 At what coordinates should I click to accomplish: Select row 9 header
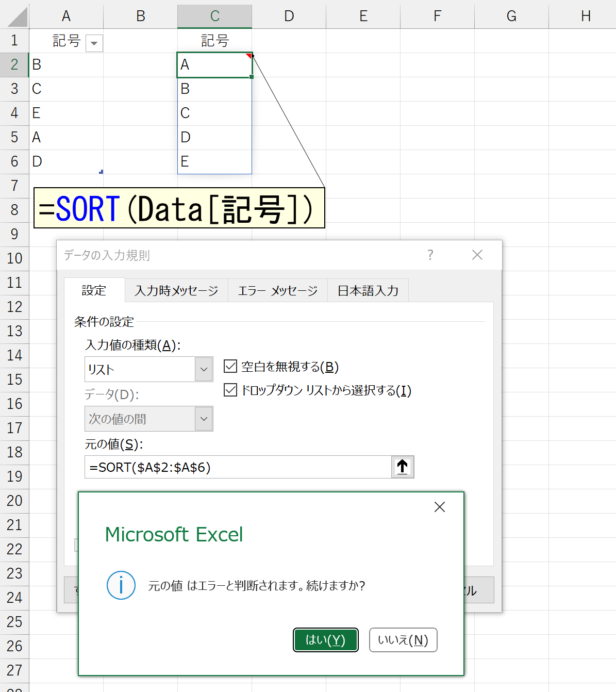tap(14, 235)
